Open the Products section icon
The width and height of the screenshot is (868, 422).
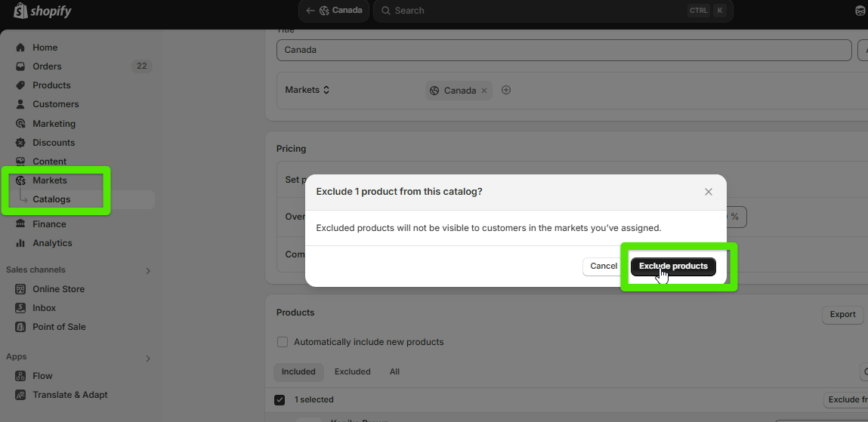tap(20, 85)
